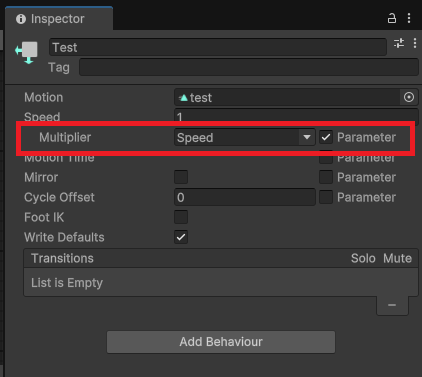
Task: Click the Inspector info icon
Action: click(21, 19)
